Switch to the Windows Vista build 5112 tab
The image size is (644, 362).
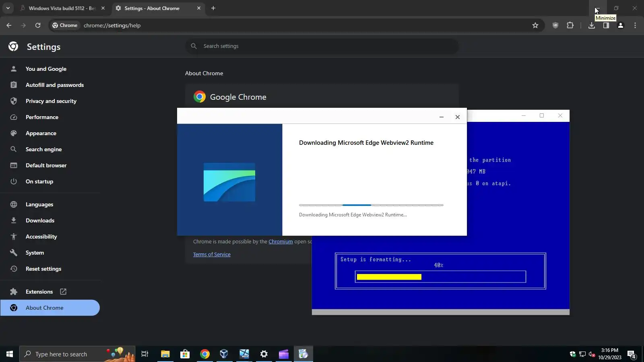click(x=58, y=8)
